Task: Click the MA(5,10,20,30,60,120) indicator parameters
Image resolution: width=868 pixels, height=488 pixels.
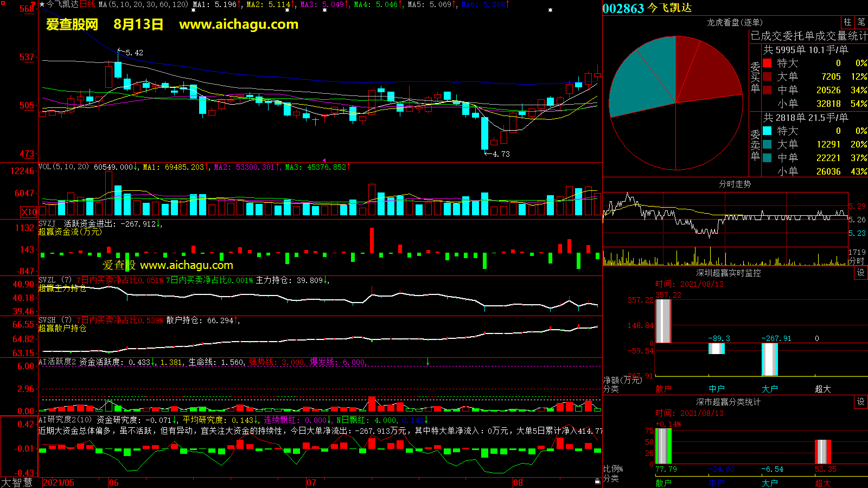Action: pos(143,4)
